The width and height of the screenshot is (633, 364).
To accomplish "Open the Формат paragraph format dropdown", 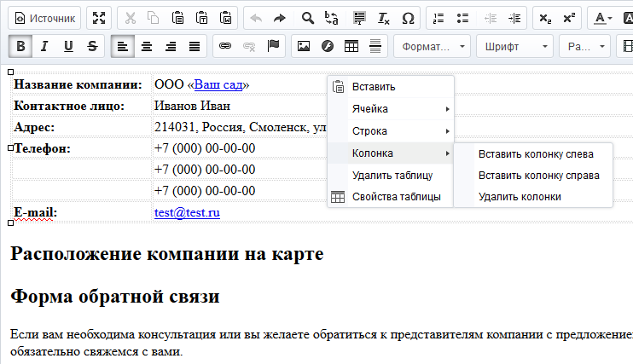I will (433, 46).
